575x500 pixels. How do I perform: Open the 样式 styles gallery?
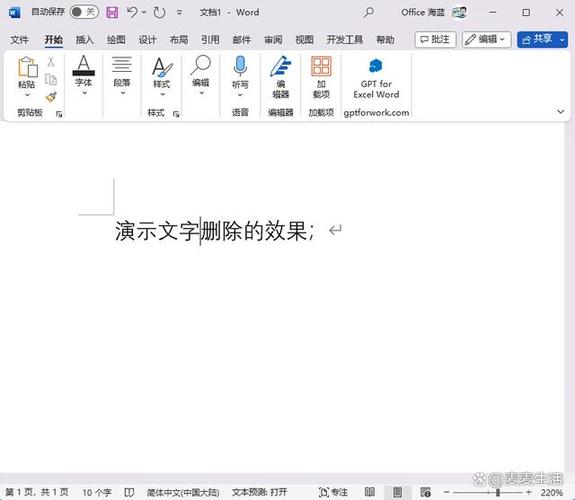coord(162,76)
